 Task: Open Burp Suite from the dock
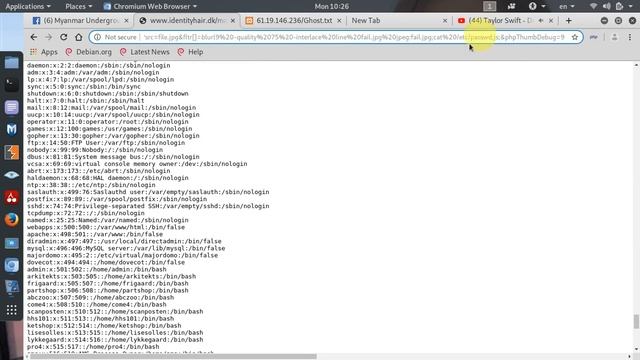click(11, 153)
